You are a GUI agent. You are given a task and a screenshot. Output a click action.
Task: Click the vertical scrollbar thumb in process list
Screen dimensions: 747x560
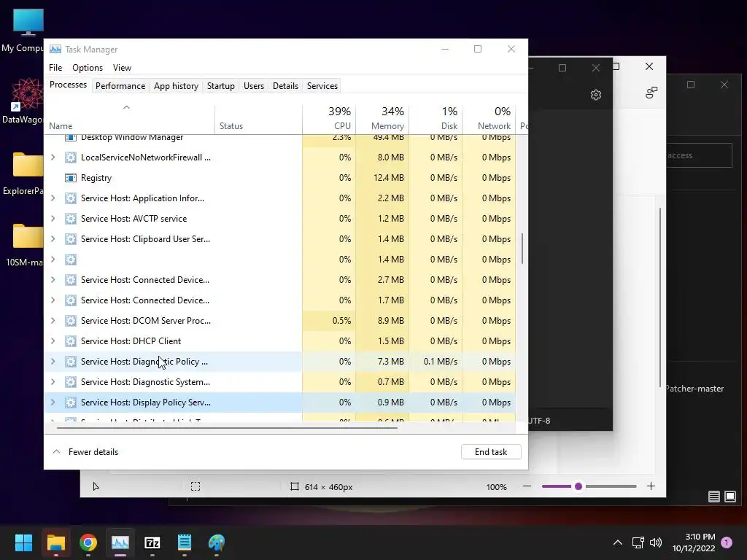(522, 248)
